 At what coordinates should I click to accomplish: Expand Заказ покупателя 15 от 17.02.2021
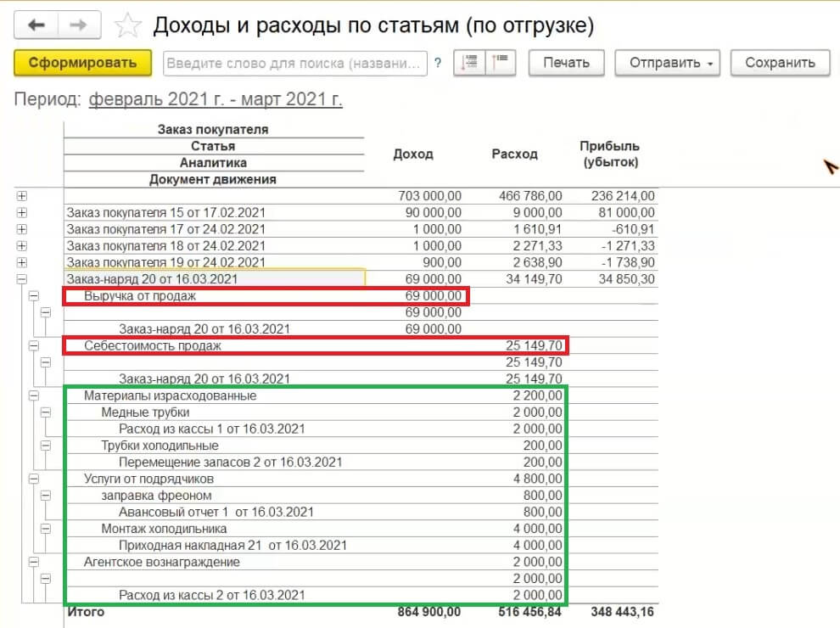22,213
